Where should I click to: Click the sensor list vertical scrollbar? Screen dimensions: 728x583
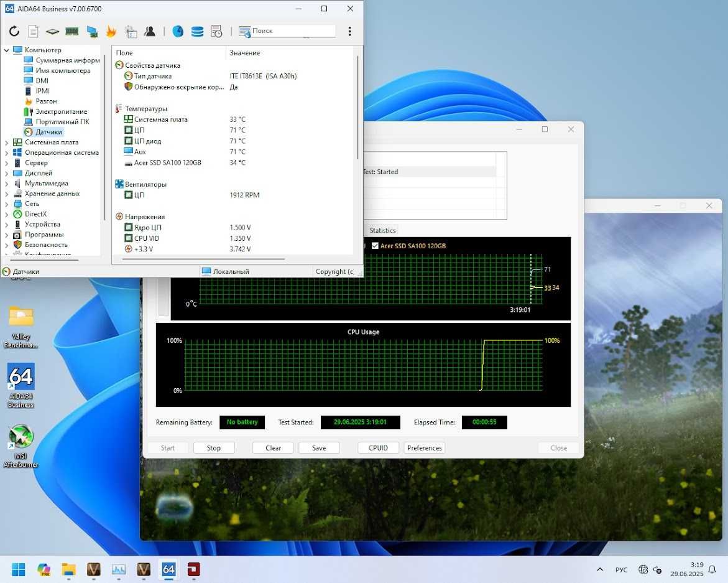[357, 108]
